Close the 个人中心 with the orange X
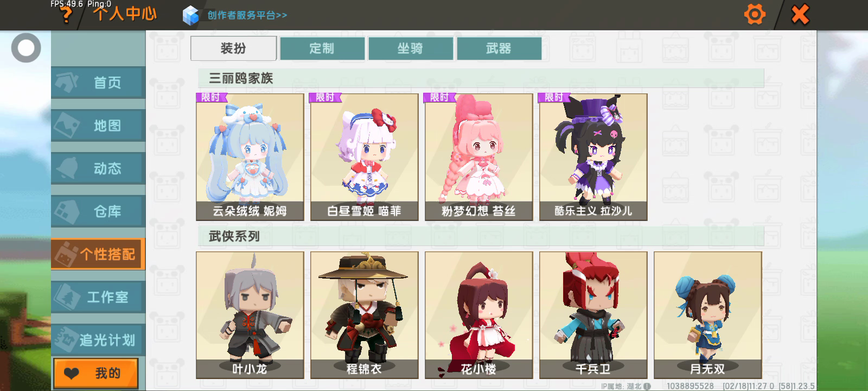868x391 pixels. (x=800, y=14)
